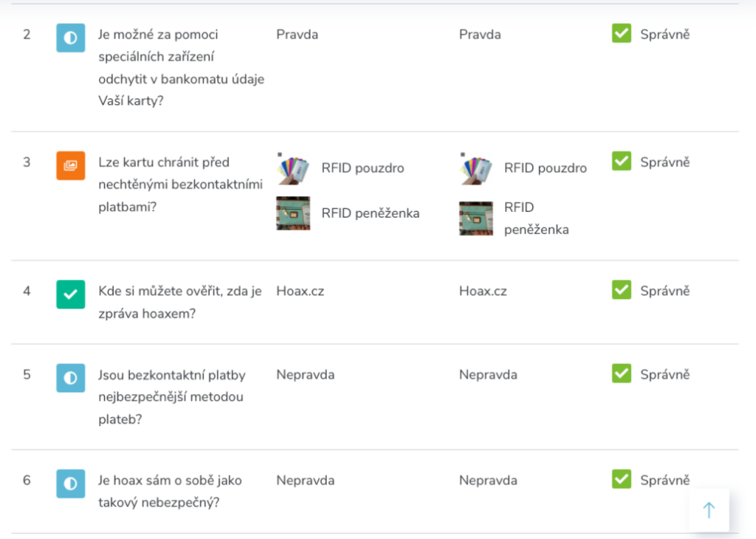The height and width of the screenshot is (539, 756).
Task: Open the second-column RFID peněženka thumbnail
Action: [x=476, y=219]
